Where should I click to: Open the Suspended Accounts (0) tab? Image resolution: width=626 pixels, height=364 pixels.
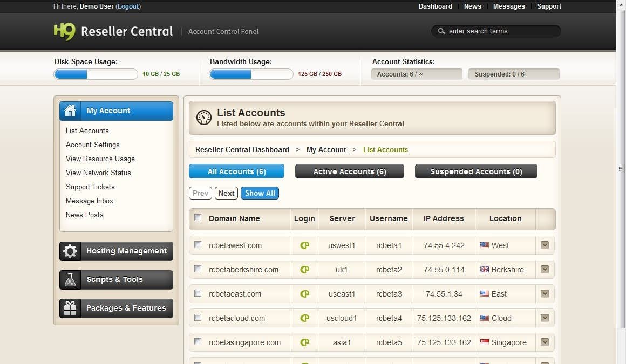[476, 171]
